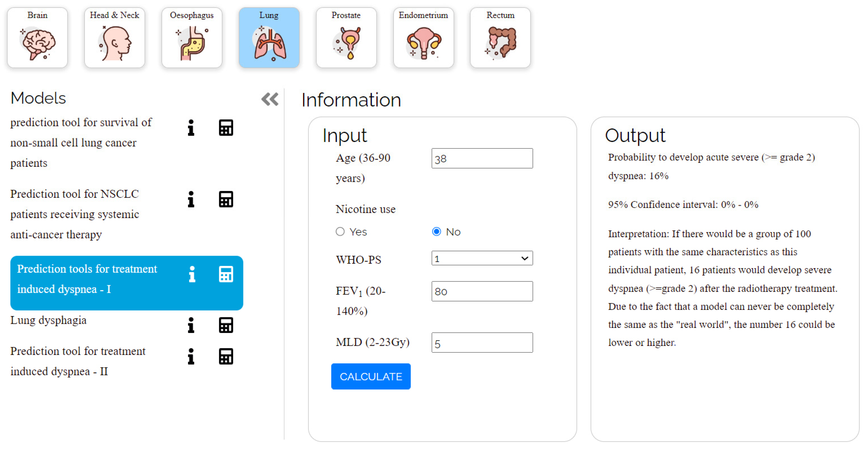Open calculator for systemic anti-cancer therapy tool

click(x=226, y=199)
